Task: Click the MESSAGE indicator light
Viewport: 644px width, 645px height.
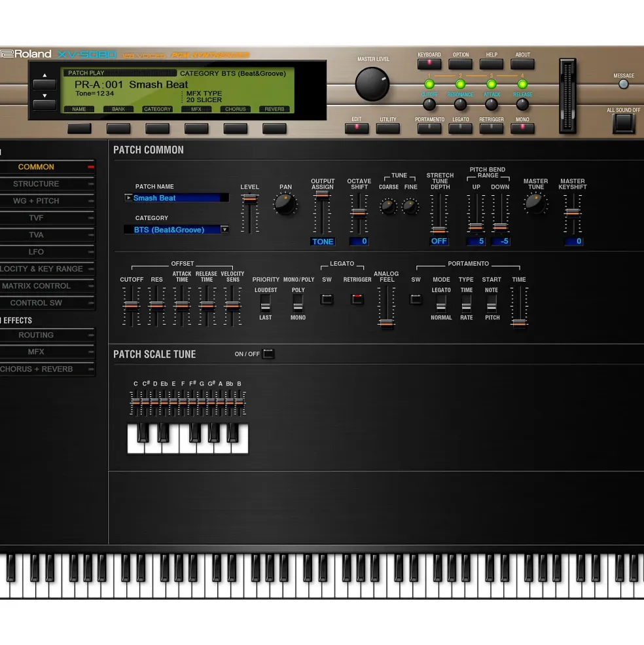Action: [x=624, y=84]
